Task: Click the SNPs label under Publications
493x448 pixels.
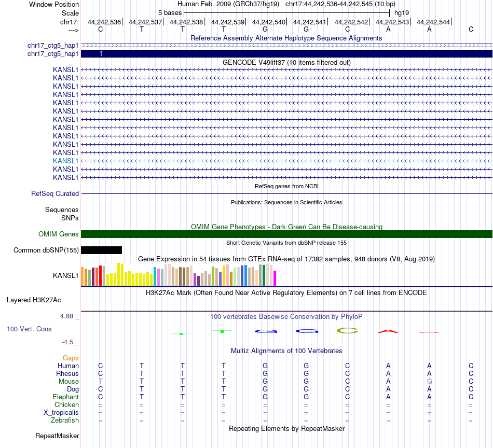Action: [x=70, y=218]
